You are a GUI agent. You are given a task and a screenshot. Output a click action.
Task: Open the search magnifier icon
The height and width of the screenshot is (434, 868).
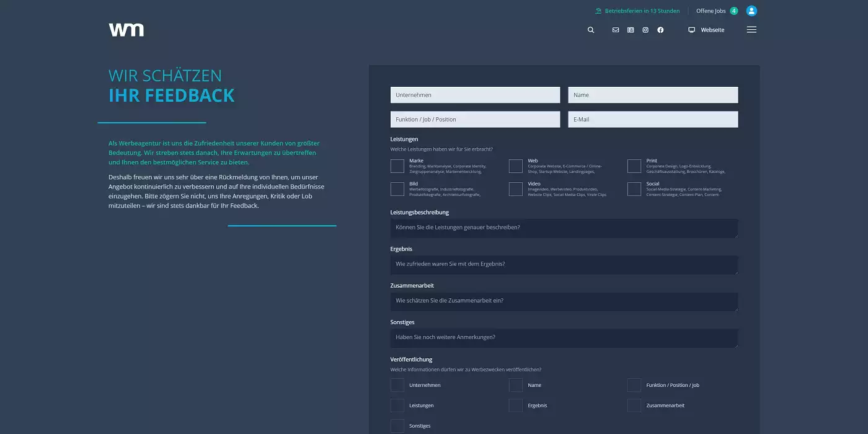[x=591, y=30]
